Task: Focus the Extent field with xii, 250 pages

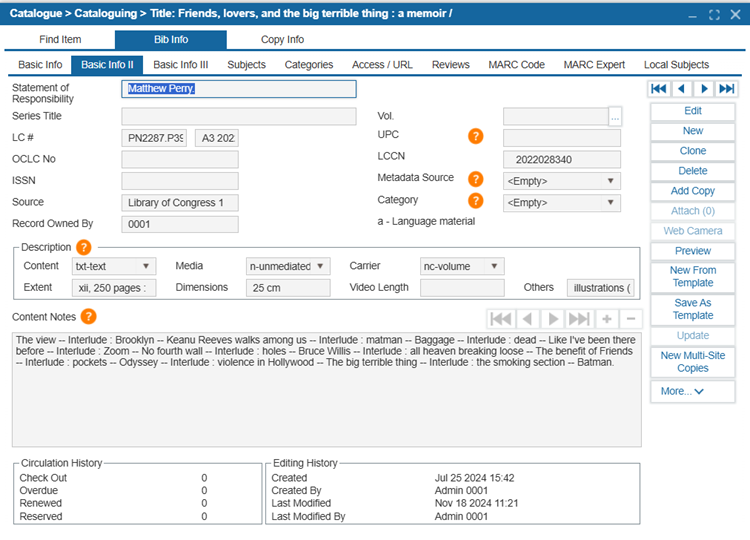Action: click(114, 288)
